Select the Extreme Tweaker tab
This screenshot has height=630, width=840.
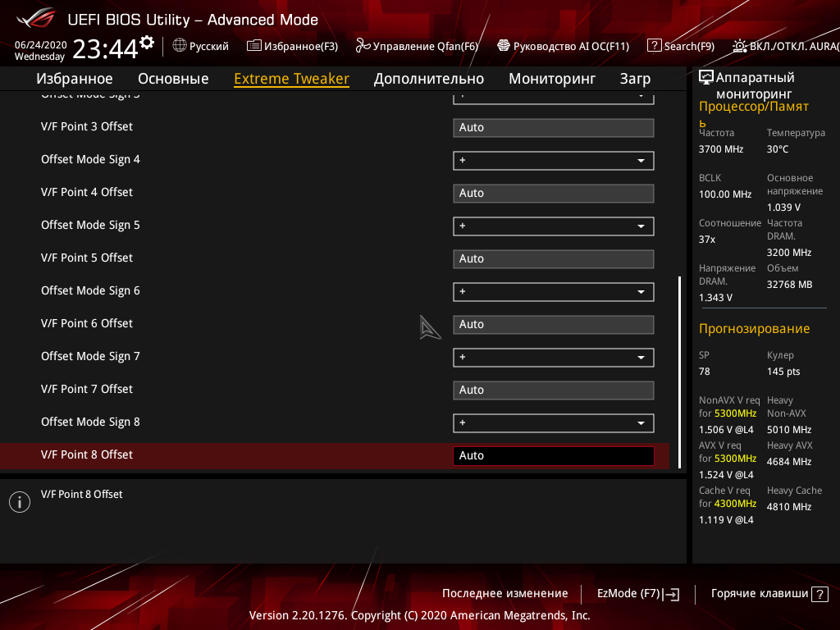[291, 79]
